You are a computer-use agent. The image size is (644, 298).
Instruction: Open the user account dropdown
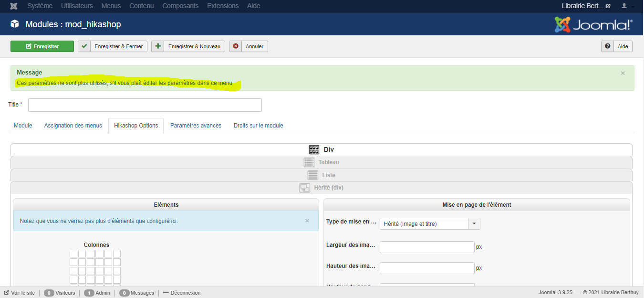click(627, 6)
